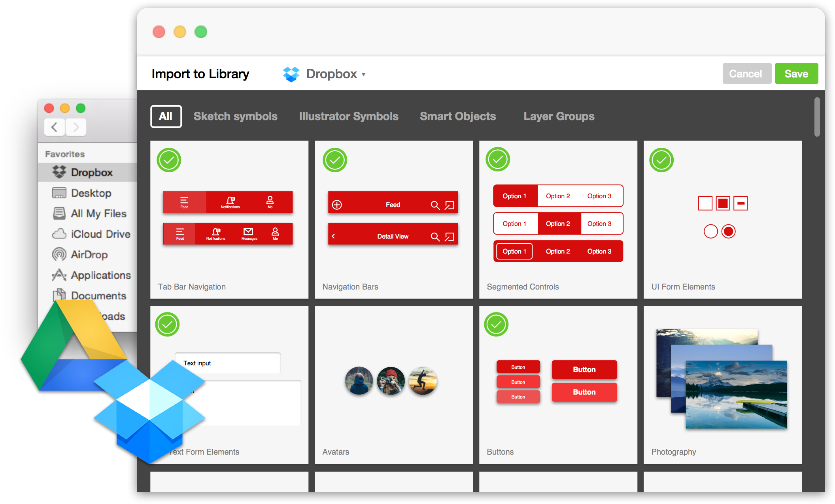Click the vertical scrollbar handle
The width and height of the screenshot is (835, 504).
[817, 117]
